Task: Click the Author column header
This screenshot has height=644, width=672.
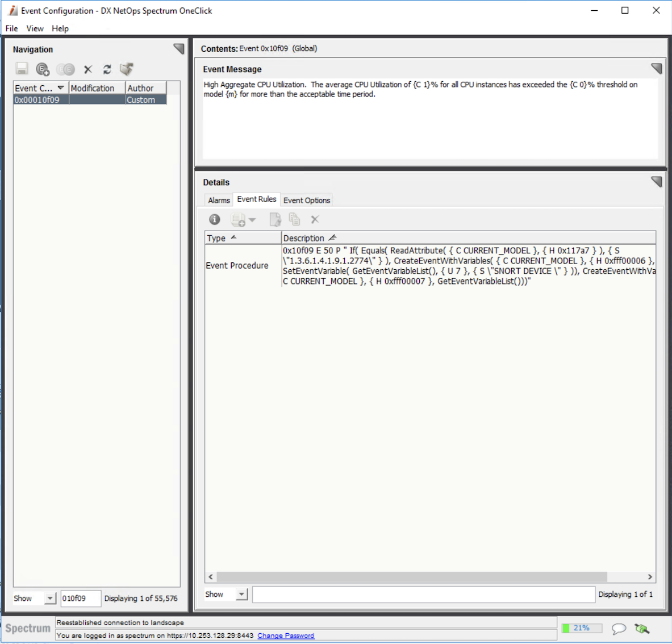Action: pyautogui.click(x=146, y=88)
